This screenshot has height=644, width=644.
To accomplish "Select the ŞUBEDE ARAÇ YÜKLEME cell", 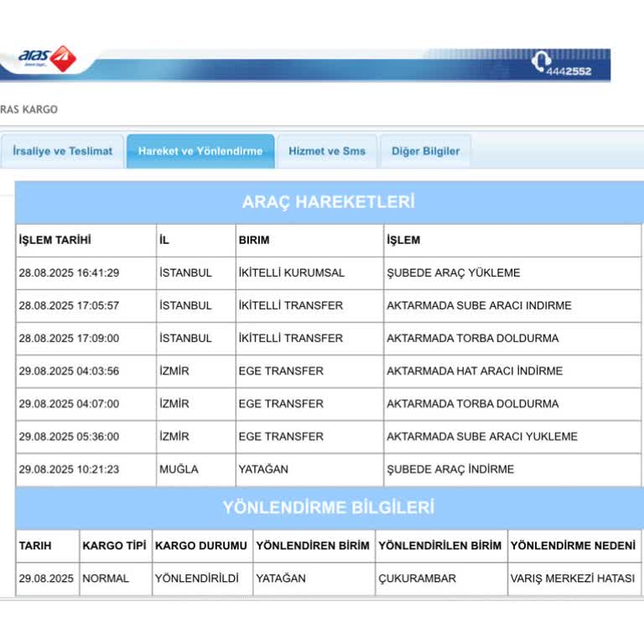I will click(454, 273).
